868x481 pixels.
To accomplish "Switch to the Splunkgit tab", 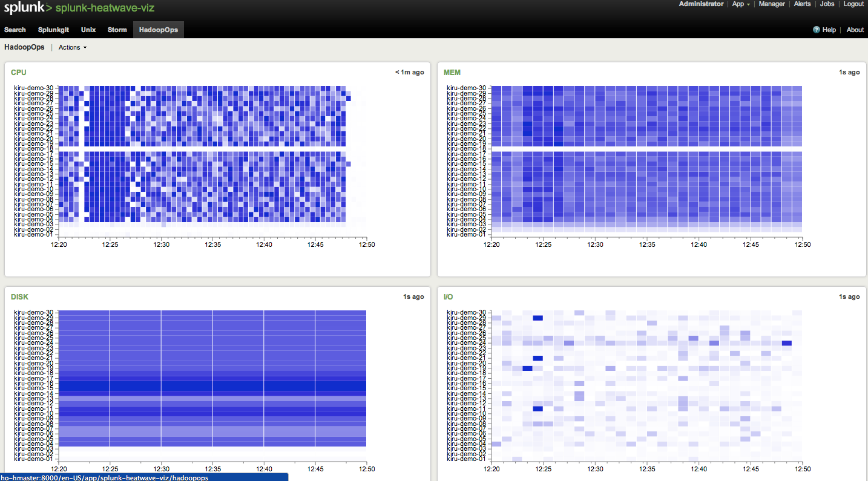I will point(53,30).
